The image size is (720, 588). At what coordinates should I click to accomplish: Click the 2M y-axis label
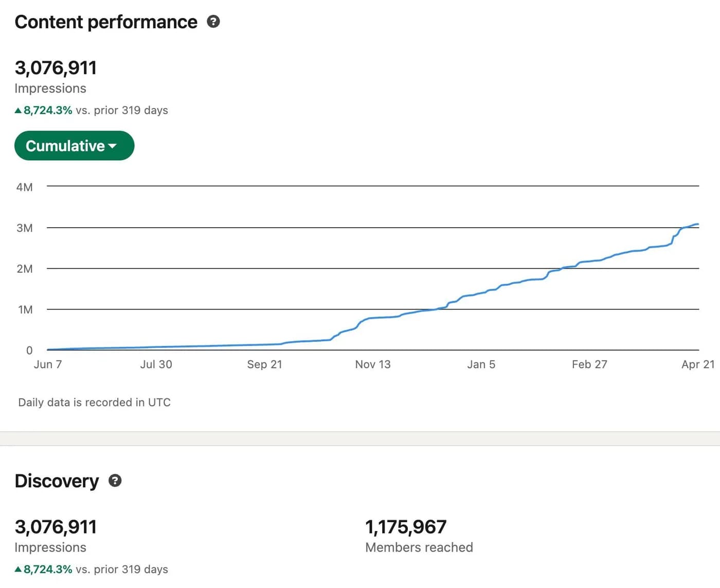pos(25,269)
